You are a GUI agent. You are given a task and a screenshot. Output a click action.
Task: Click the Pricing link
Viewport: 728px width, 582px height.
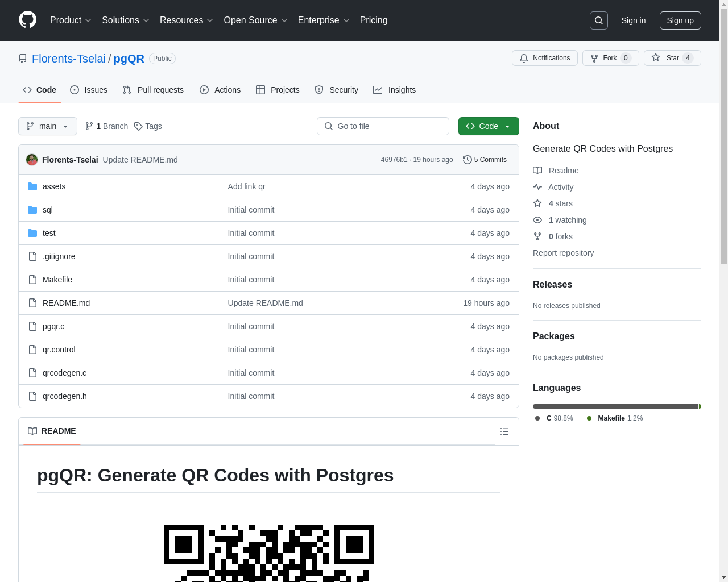tap(374, 20)
